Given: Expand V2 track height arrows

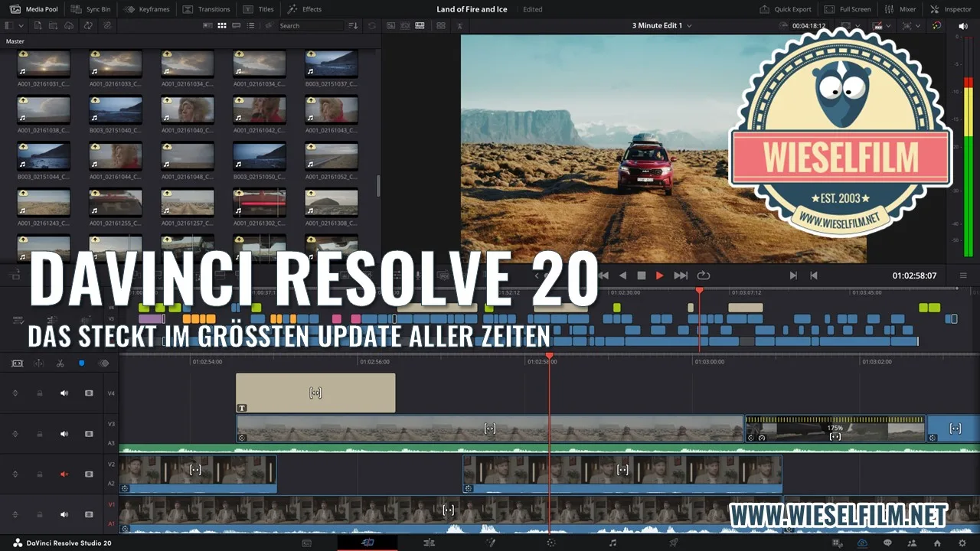Looking at the screenshot, I should (15, 474).
